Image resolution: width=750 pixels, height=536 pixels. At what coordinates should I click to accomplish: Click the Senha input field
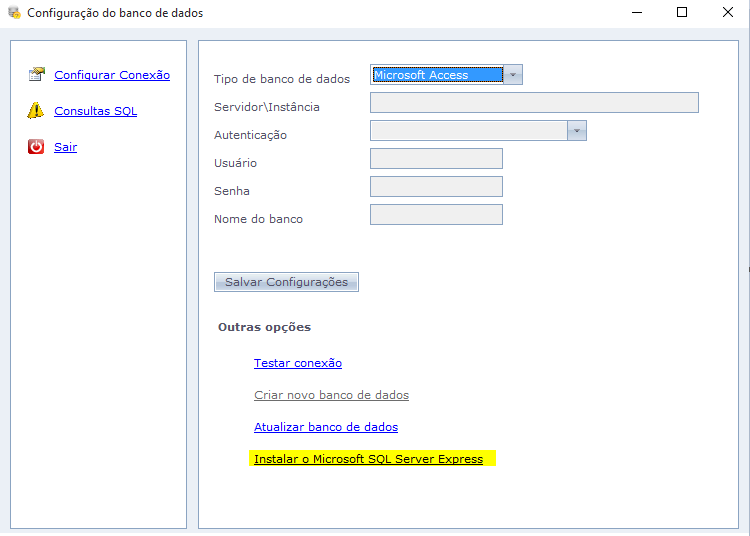(436, 186)
